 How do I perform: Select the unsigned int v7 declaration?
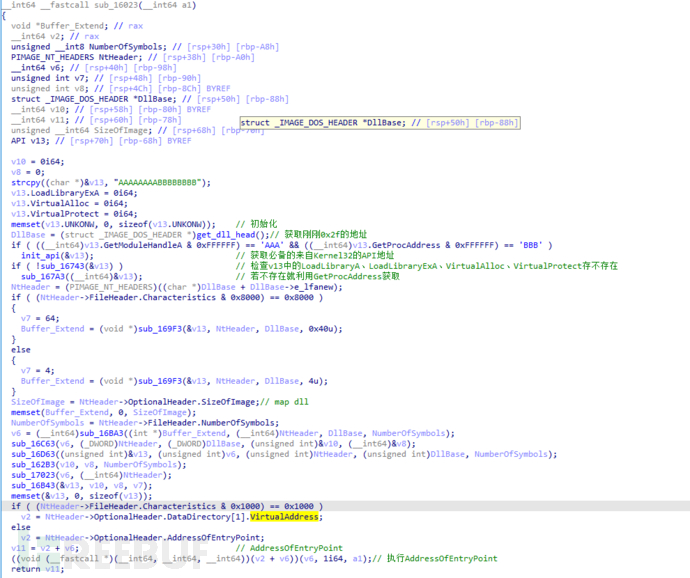[50, 78]
